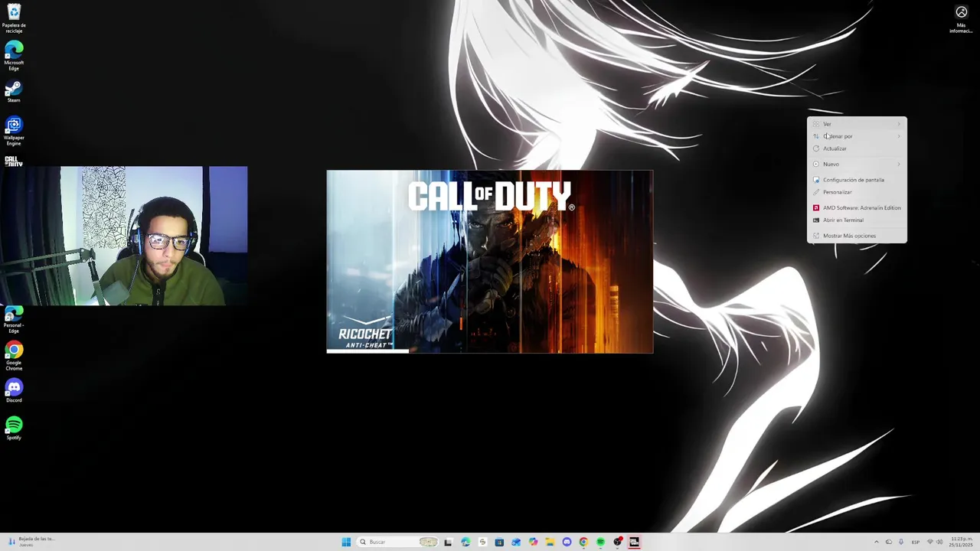The height and width of the screenshot is (551, 980).
Task: Open Spotify from the taskbar
Action: pyautogui.click(x=600, y=542)
